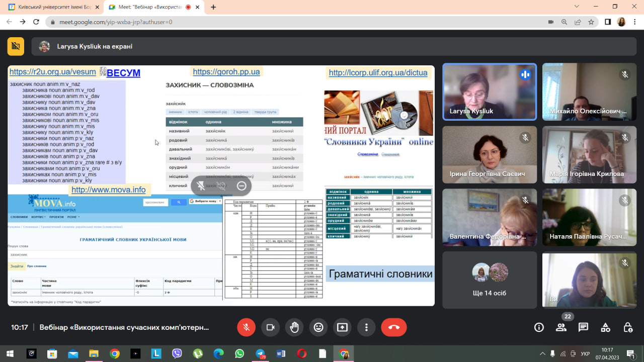Image resolution: width=644 pixels, height=362 pixels.
Task: Unpin the presentation icon beside Larysa Kysliuk
Action: pos(16,46)
